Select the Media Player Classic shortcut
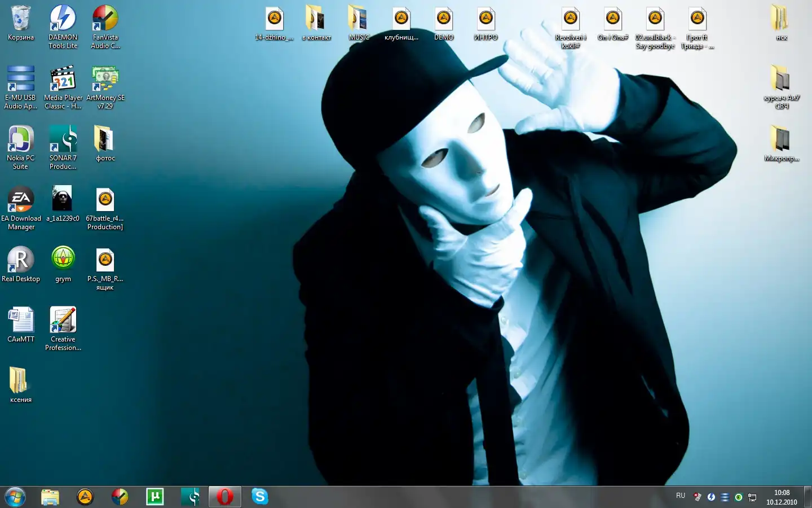Viewport: 812px width, 508px height. click(x=63, y=80)
